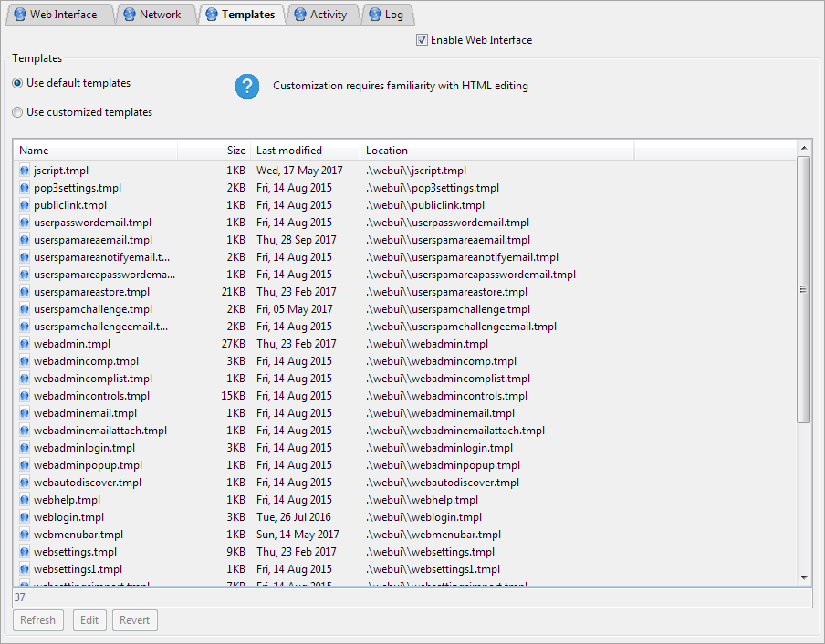This screenshot has width=825, height=644.
Task: Toggle the Enable Web Interface checkbox
Action: (x=422, y=40)
